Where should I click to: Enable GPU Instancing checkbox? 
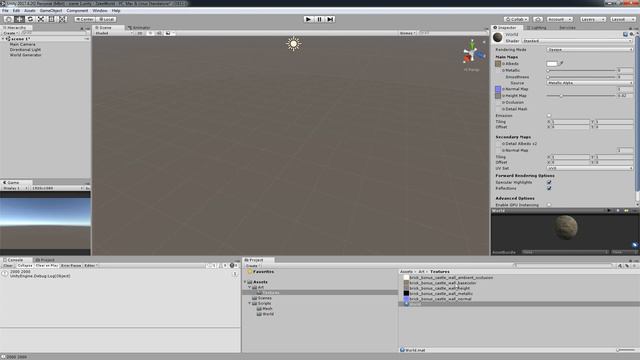[x=549, y=205]
